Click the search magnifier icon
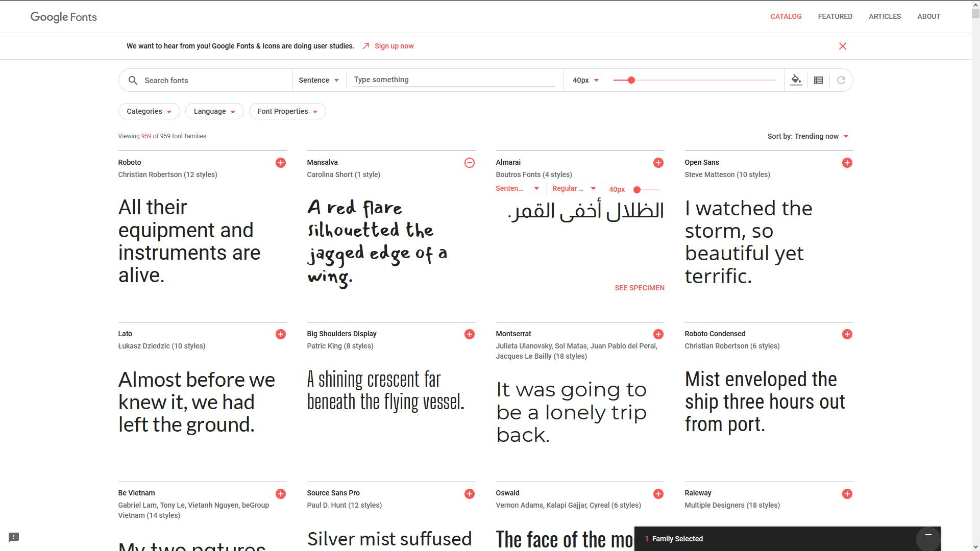The image size is (980, 551). [133, 80]
